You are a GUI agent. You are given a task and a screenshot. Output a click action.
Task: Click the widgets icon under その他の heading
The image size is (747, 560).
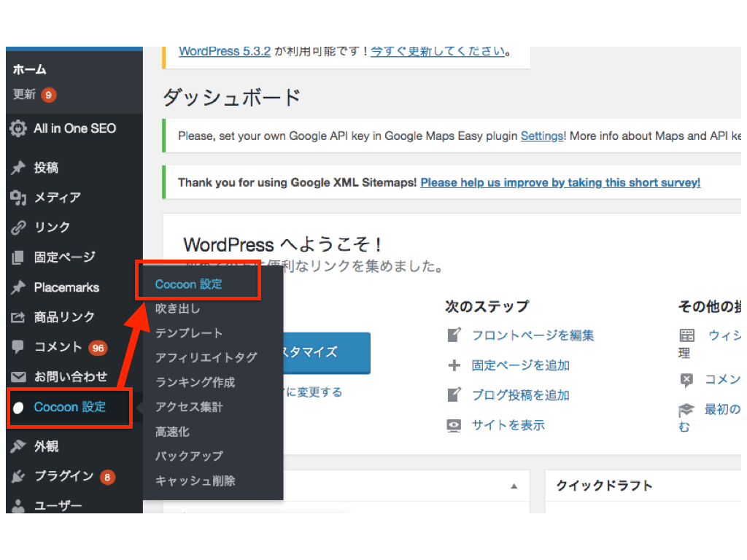point(686,335)
